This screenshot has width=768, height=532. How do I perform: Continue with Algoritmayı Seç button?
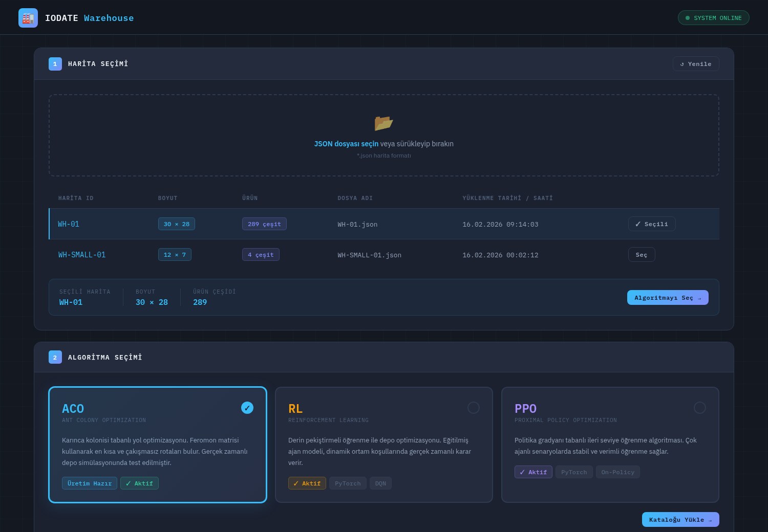(668, 298)
